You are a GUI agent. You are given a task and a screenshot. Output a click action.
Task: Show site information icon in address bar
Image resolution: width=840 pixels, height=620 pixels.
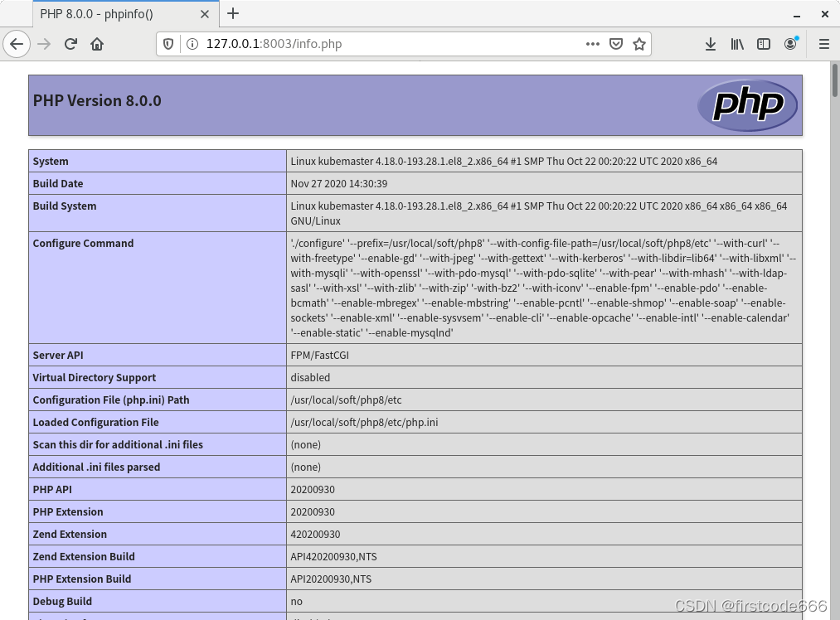coord(192,44)
